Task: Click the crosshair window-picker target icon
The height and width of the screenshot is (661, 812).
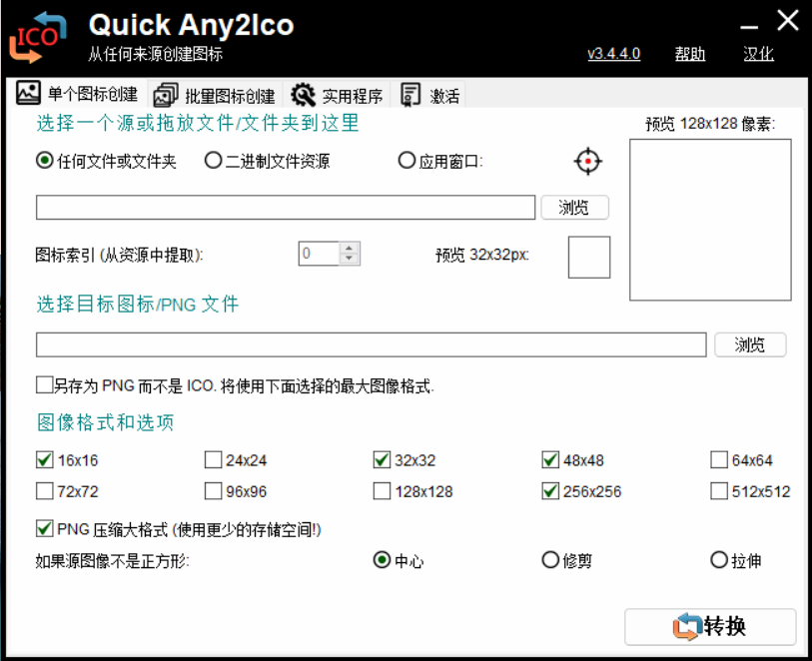Action: [587, 162]
